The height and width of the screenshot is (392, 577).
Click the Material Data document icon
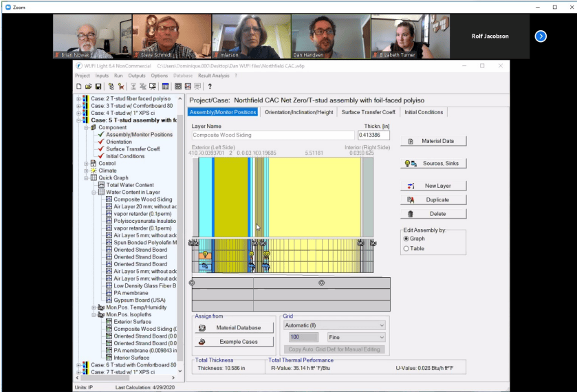(411, 141)
